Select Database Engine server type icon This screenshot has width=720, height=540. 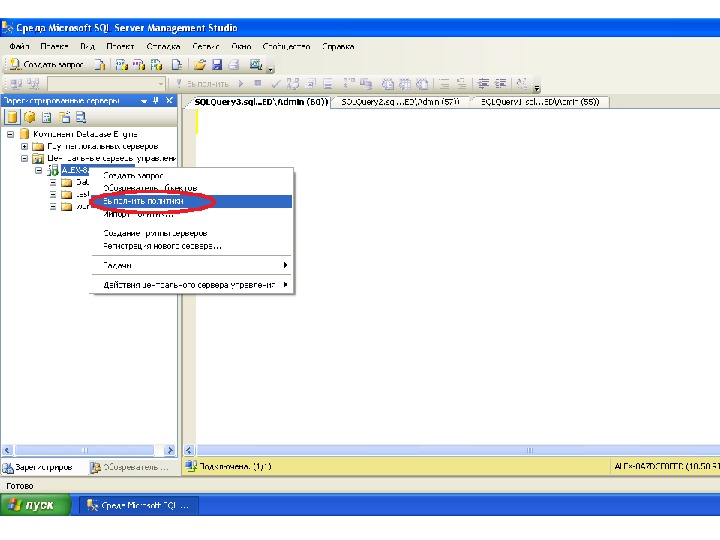click(x=12, y=118)
